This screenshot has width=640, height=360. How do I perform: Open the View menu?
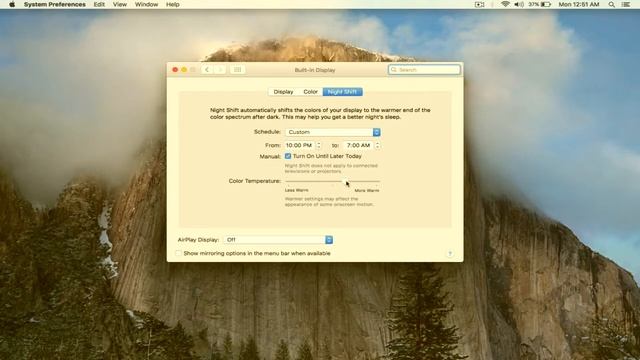pyautogui.click(x=120, y=4)
